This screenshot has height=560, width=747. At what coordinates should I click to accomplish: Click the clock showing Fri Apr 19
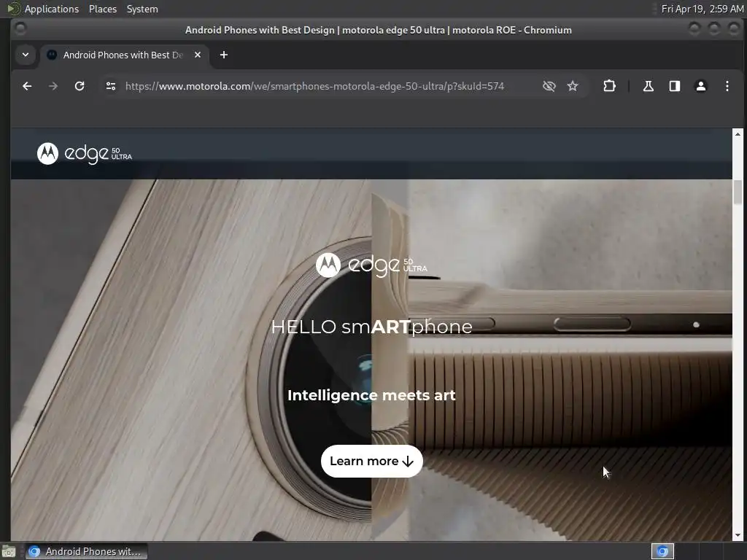[703, 9]
